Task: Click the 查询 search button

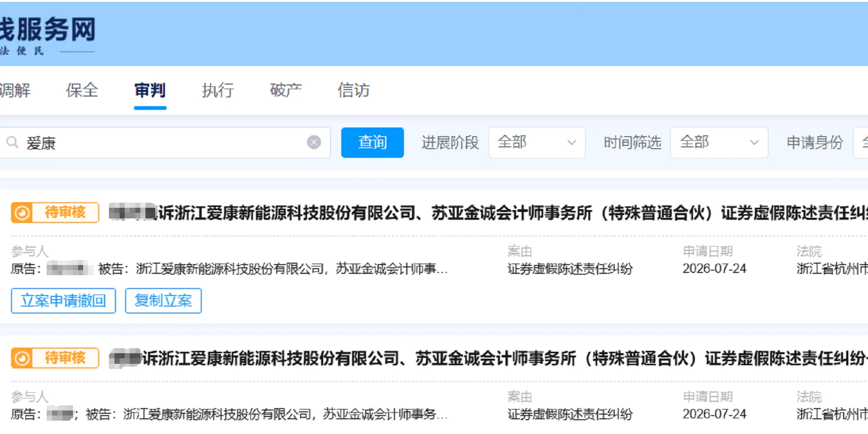Action: point(373,143)
